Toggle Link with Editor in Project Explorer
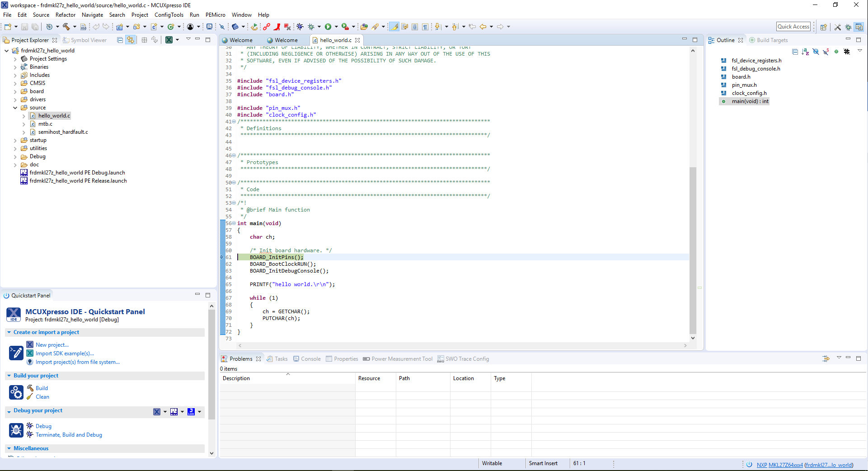868x471 pixels. pos(131,40)
